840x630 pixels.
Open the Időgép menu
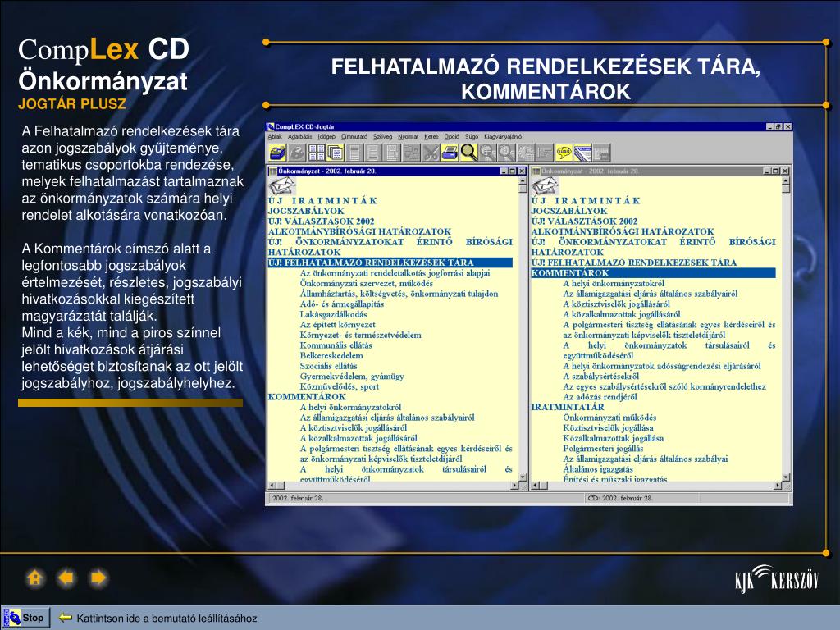coord(326,137)
